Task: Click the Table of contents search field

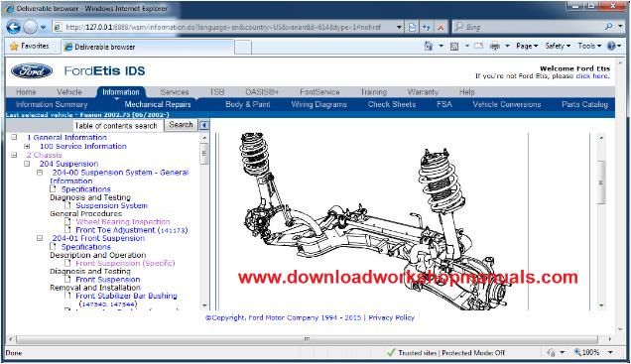Action: (118, 126)
